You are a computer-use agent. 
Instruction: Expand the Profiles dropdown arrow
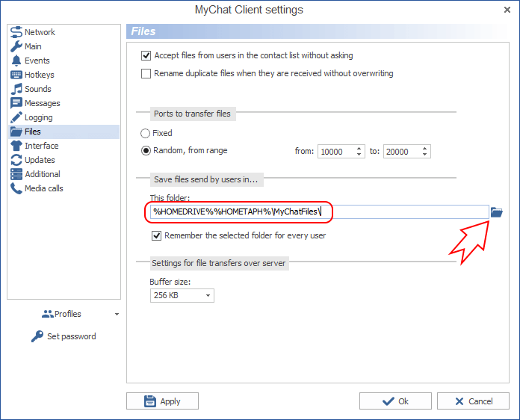point(117,314)
